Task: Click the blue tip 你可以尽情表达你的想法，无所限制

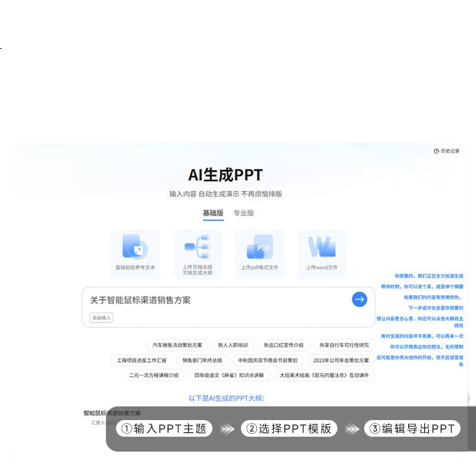Action: (x=427, y=347)
